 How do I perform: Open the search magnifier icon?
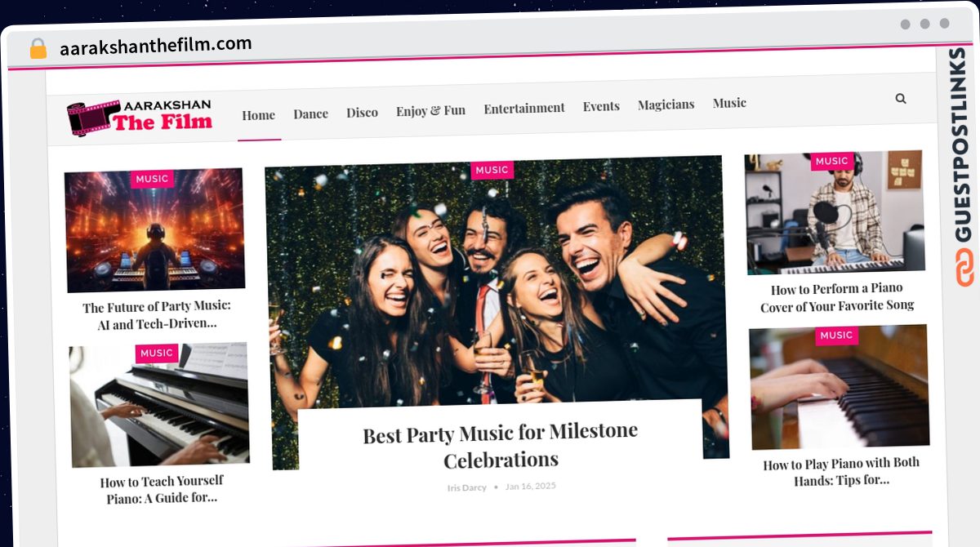pos(901,99)
